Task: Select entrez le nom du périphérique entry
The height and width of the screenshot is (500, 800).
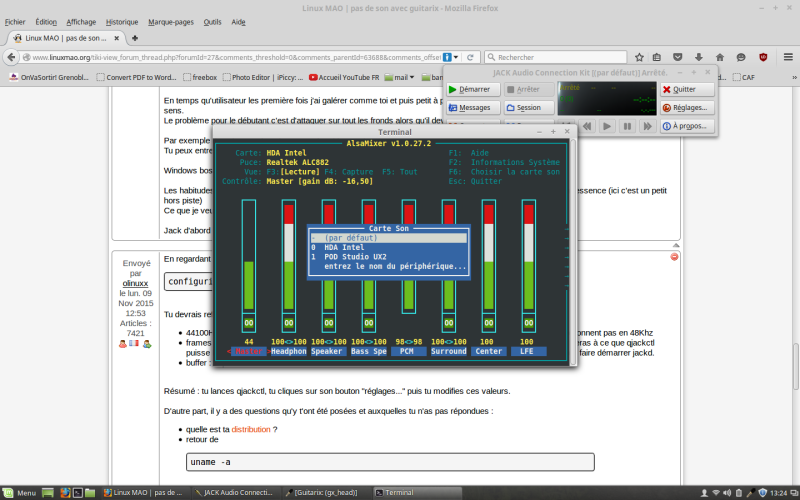Action: click(389, 266)
